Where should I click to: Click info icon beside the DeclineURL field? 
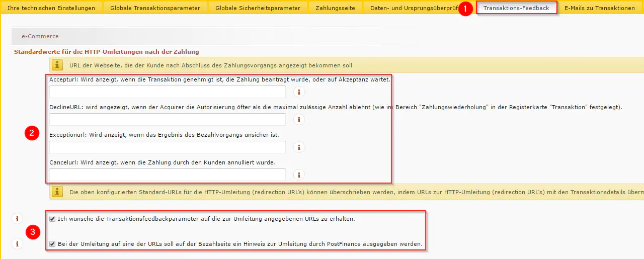pyautogui.click(x=299, y=120)
